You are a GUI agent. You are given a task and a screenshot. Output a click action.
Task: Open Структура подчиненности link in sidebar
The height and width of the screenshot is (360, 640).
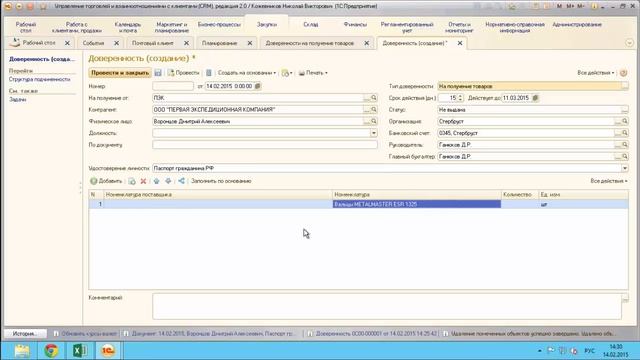pyautogui.click(x=40, y=79)
